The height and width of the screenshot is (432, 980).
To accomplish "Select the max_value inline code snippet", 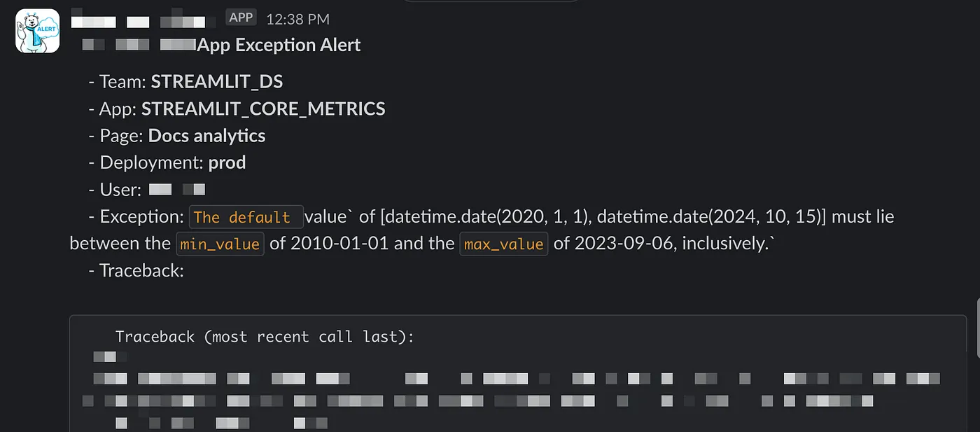I will point(503,244).
